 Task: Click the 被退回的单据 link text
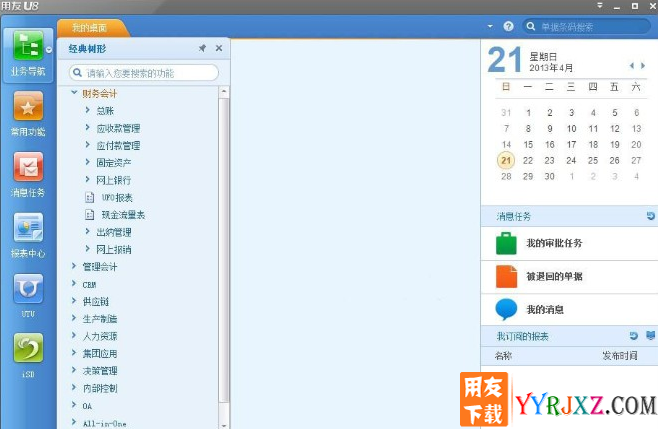tap(554, 276)
